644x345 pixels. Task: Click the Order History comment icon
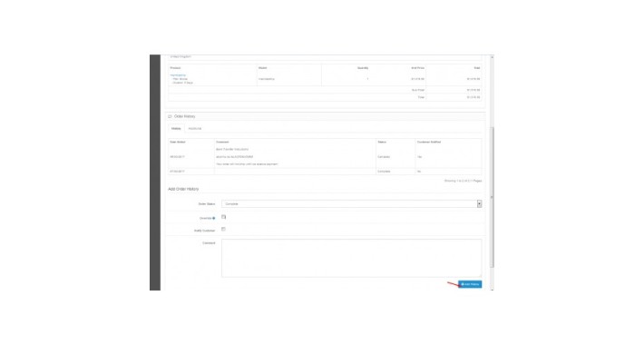(x=170, y=116)
